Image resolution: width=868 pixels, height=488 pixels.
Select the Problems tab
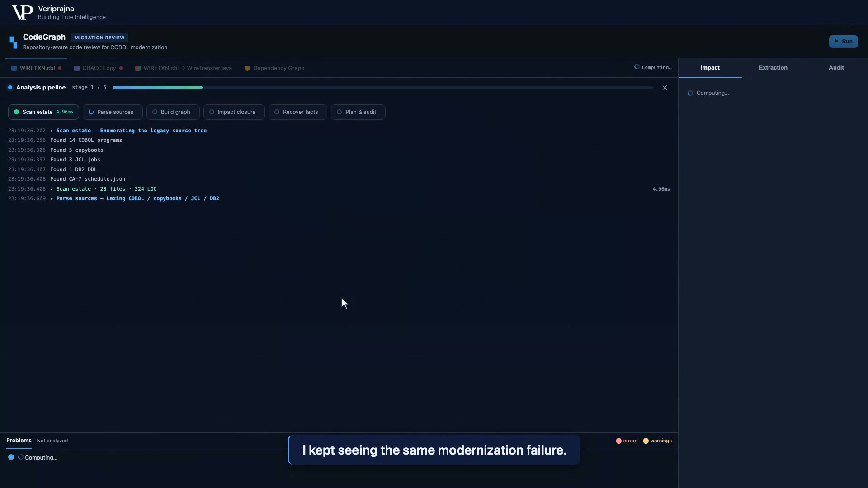click(x=19, y=441)
